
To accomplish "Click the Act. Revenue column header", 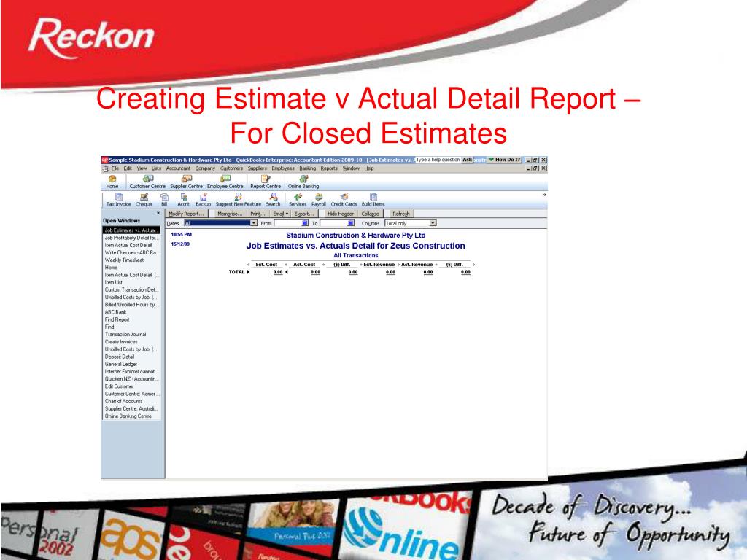I will 417,264.
